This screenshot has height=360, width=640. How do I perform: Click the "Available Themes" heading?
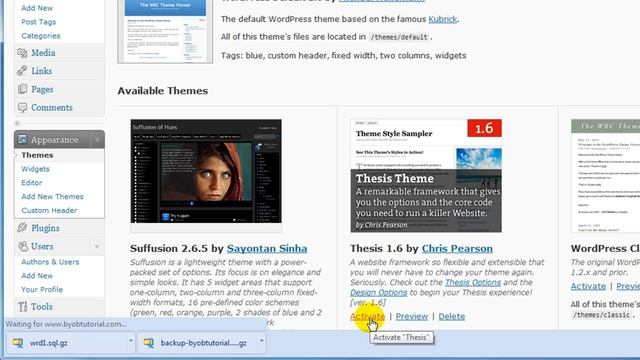coord(163,91)
